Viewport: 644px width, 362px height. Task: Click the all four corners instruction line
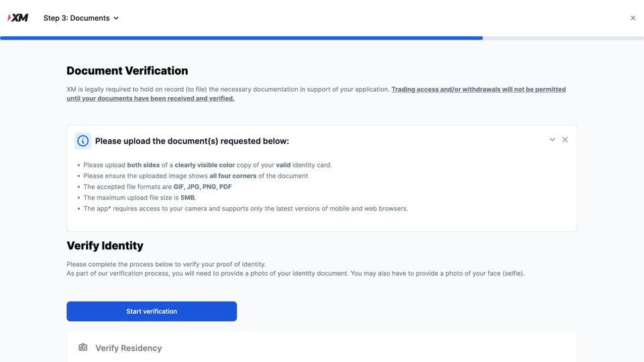point(195,176)
